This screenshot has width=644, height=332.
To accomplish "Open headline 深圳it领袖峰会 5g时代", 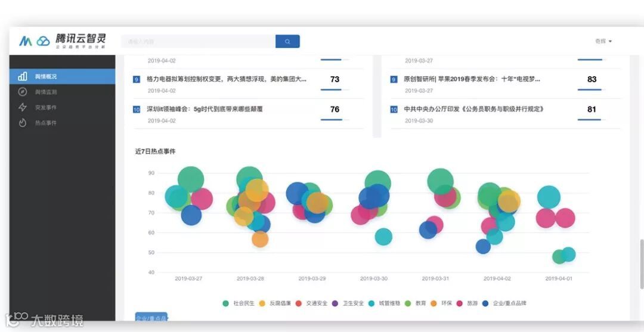I will (205, 109).
